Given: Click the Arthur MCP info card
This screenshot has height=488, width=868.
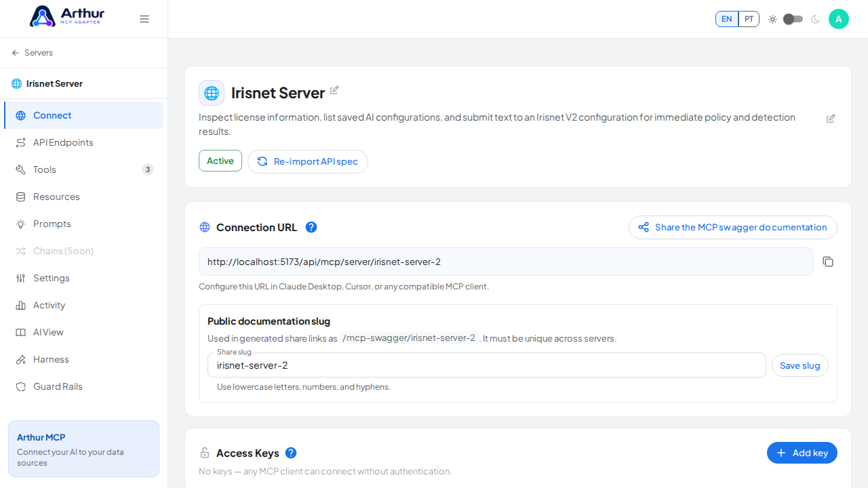Looking at the screenshot, I should (84, 449).
